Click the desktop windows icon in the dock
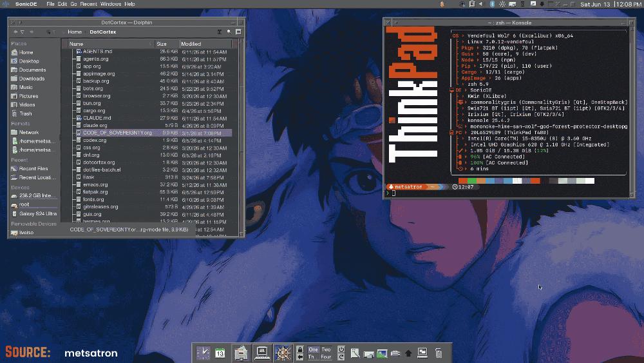This screenshot has width=644, height=363. pyautogui.click(x=422, y=352)
